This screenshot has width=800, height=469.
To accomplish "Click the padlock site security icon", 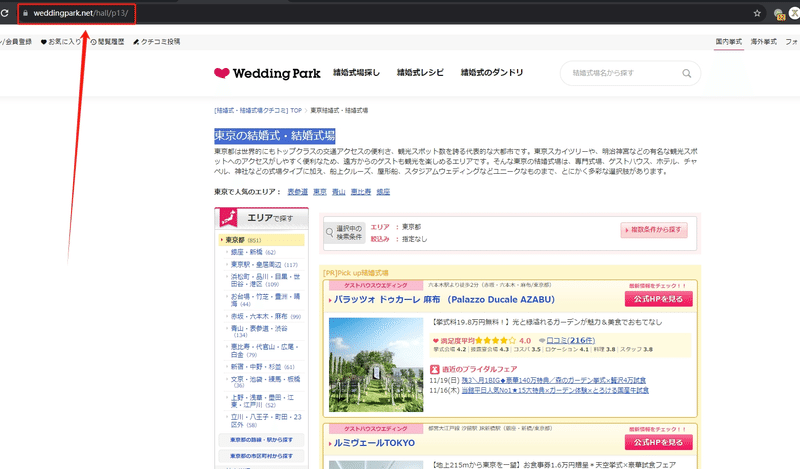I will [x=26, y=13].
